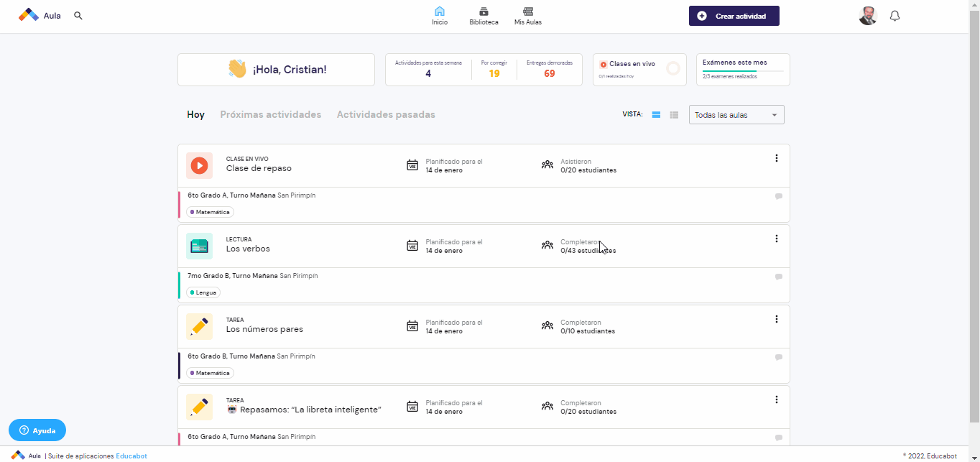This screenshot has height=462, width=980.
Task: Expand the Todas las aulas dropdown
Action: [736, 115]
